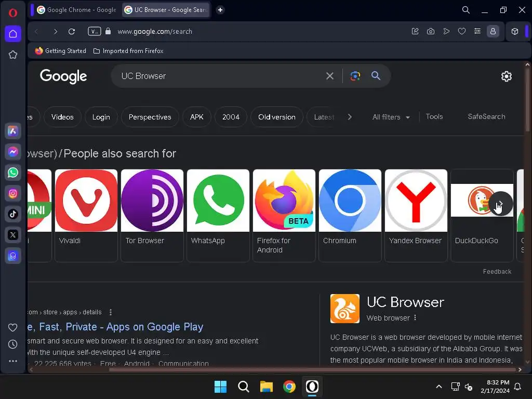
Task: Open X (Twitter) in the sidebar
Action: (x=13, y=235)
